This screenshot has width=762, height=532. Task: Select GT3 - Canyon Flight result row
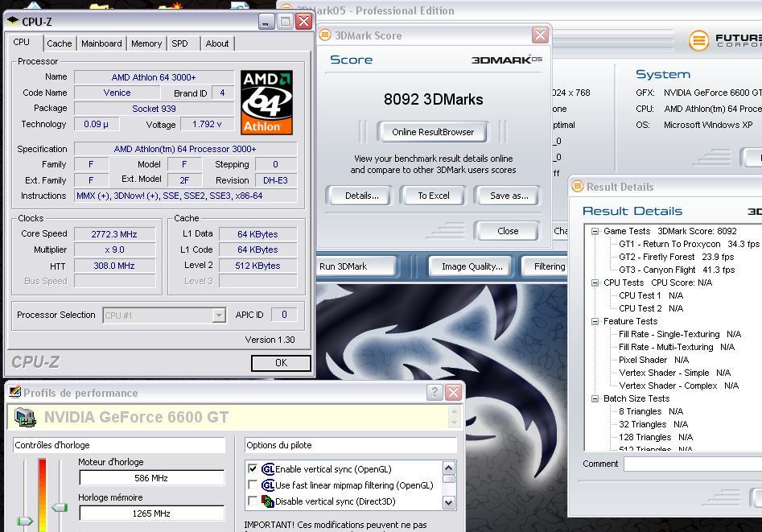tap(677, 270)
